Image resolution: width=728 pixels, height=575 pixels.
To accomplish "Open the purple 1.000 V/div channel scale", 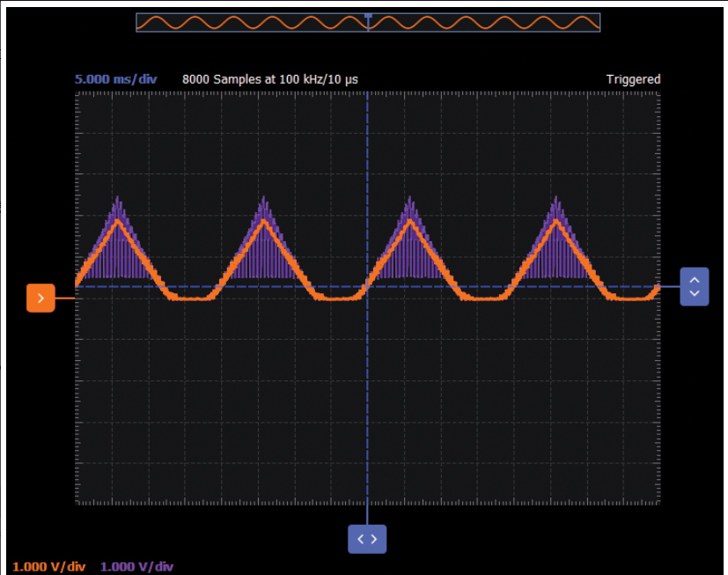I will (136, 566).
